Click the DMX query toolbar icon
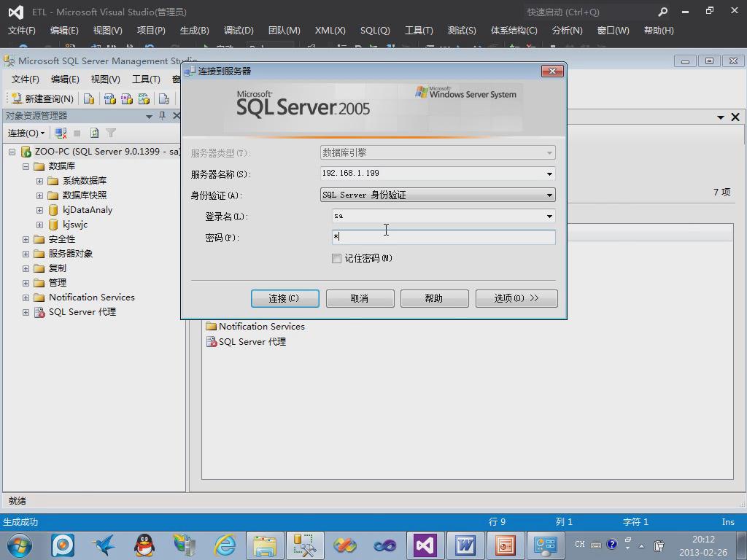Image resolution: width=747 pixels, height=560 pixels. (x=127, y=98)
